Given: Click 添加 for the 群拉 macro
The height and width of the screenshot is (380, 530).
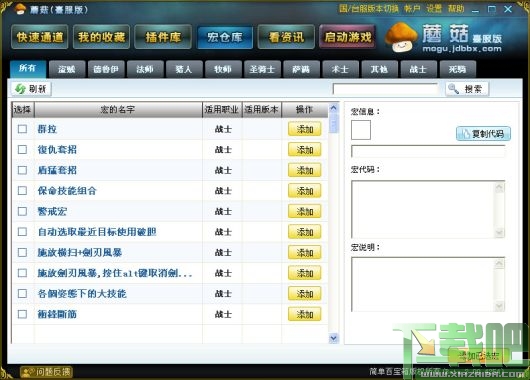Looking at the screenshot, I should tap(305, 129).
